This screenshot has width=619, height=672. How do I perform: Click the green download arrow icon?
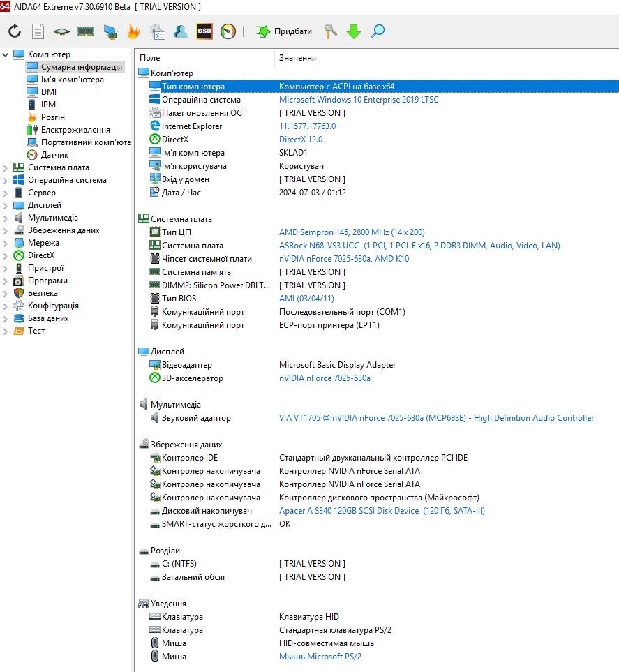[x=354, y=31]
